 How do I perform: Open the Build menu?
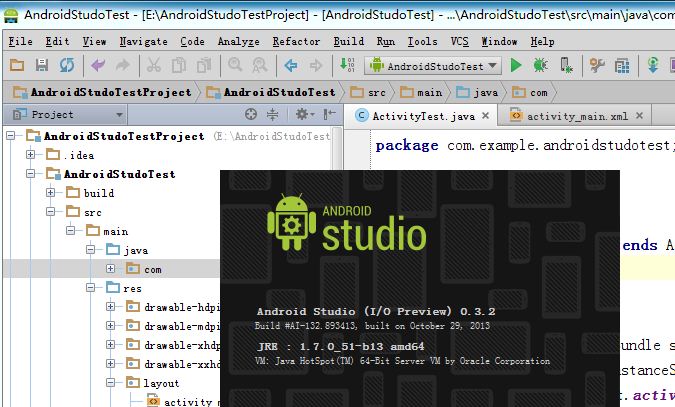click(349, 41)
